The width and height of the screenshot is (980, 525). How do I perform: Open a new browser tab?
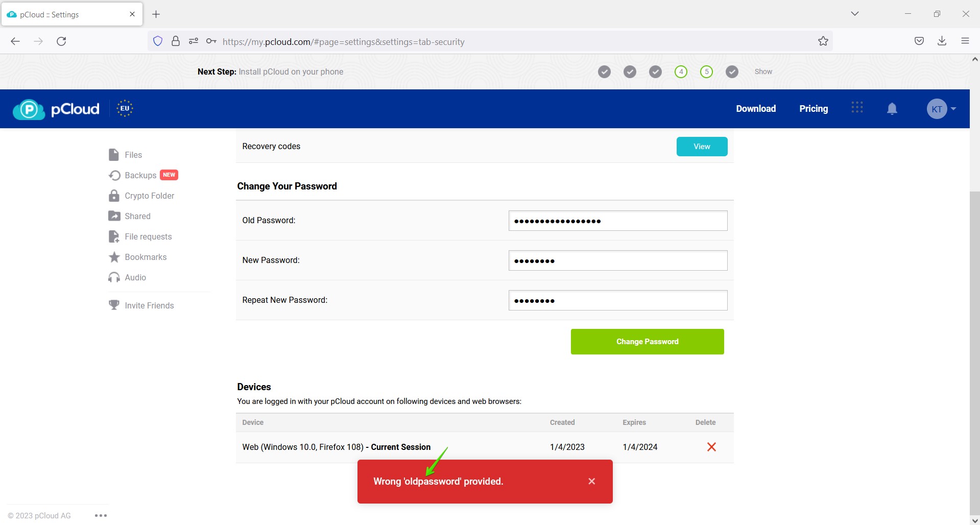[156, 14]
